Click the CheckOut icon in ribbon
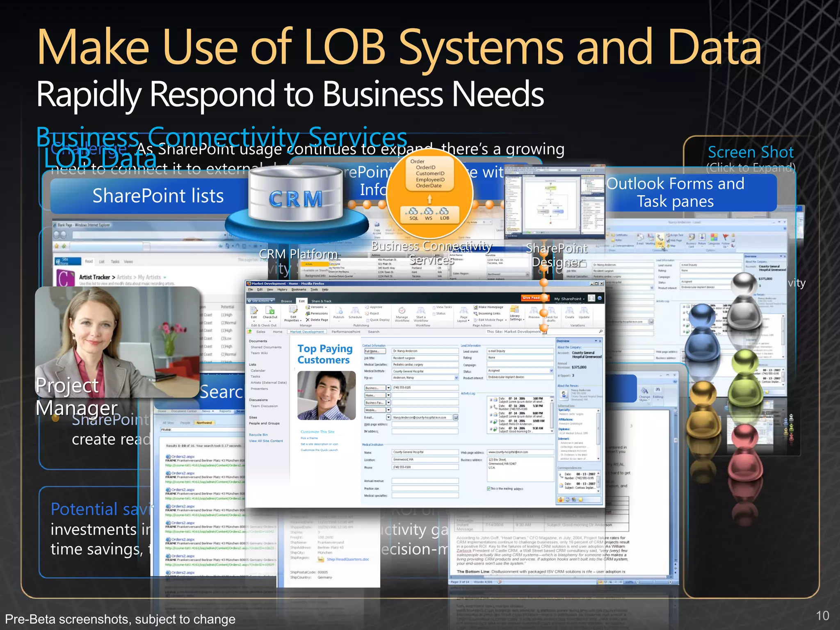The height and width of the screenshot is (630, 840). tap(270, 310)
